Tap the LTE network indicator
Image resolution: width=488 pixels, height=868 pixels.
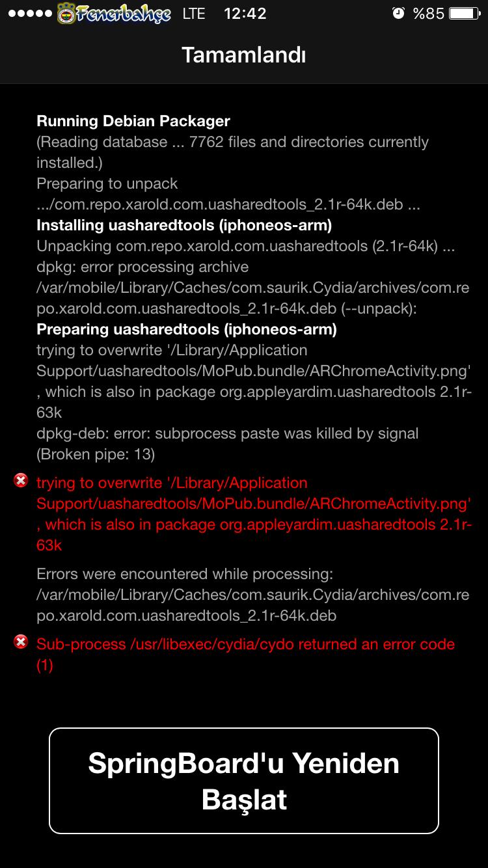[194, 14]
